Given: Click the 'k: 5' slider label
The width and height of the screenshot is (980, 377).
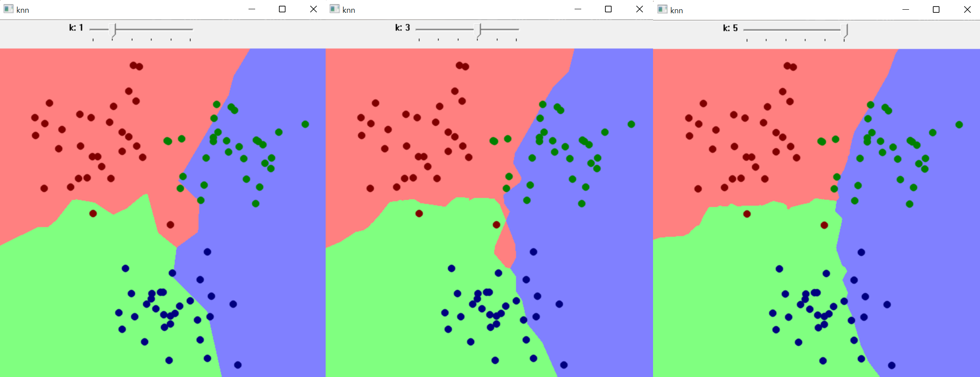Looking at the screenshot, I should (x=730, y=28).
